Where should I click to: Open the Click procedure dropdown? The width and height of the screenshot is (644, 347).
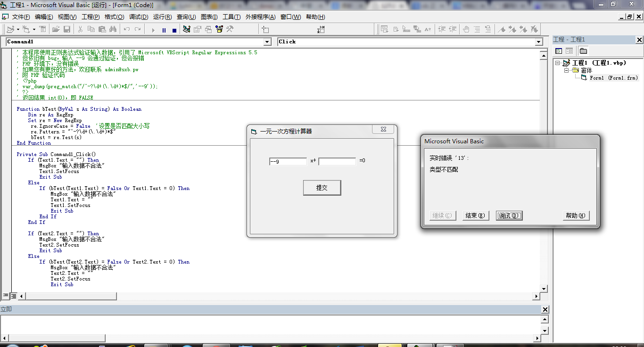[539, 42]
